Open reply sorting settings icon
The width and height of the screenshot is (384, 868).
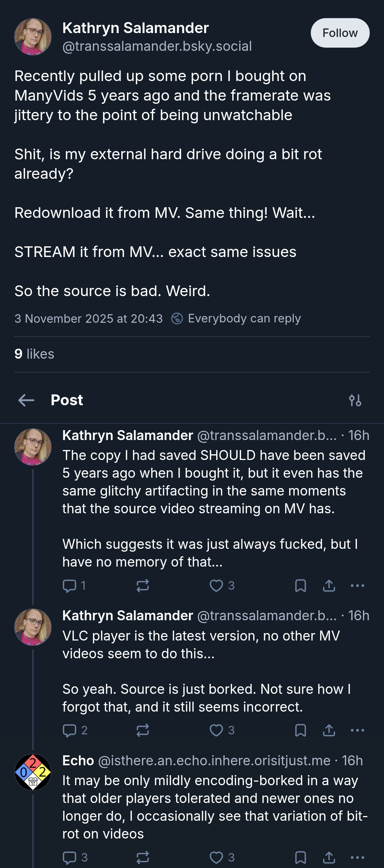coord(355,400)
